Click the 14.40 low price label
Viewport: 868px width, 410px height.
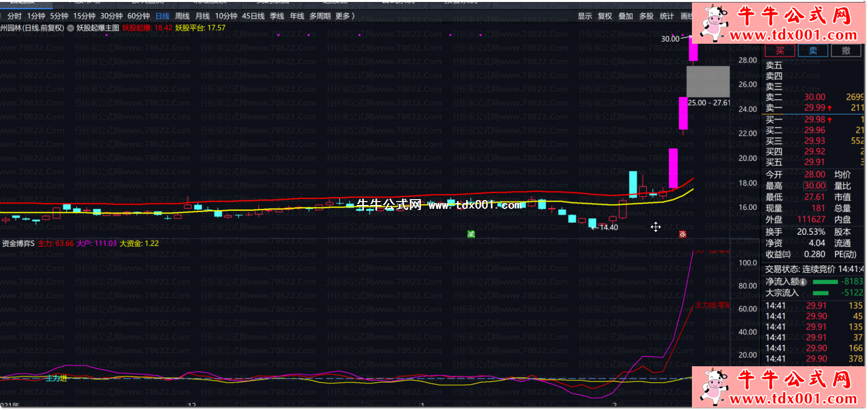(609, 227)
